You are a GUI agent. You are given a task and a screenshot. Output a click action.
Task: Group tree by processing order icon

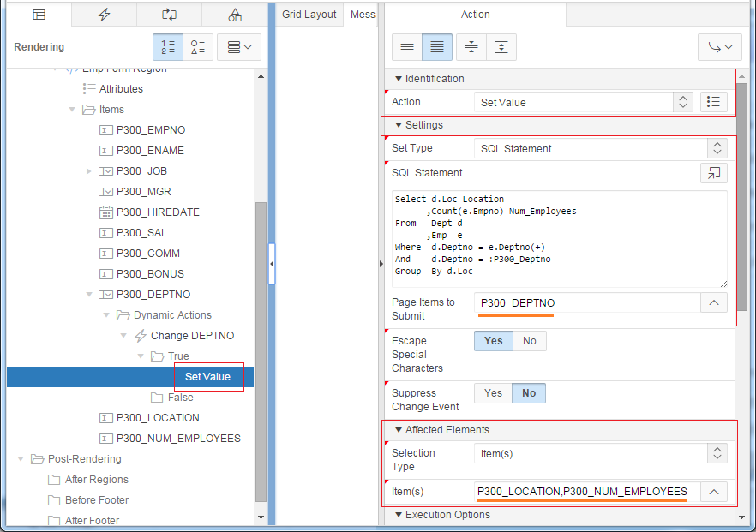click(x=168, y=47)
